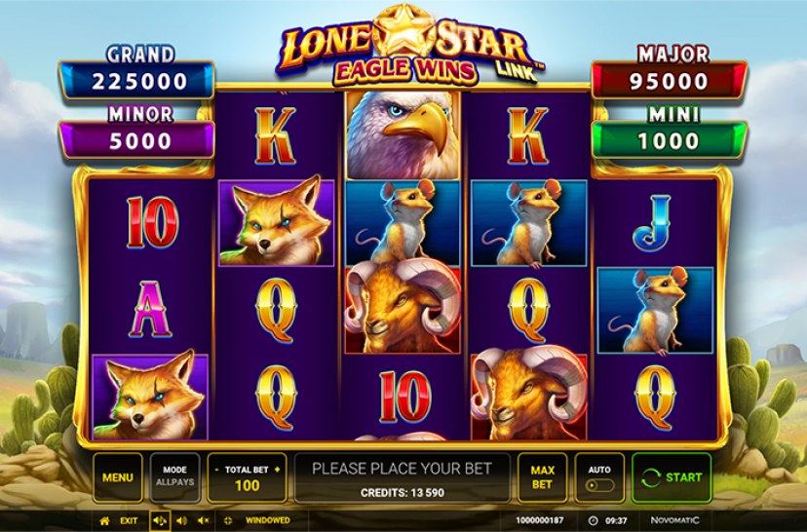Image resolution: width=807 pixels, height=532 pixels.
Task: Increase total bet with the plus sign
Action: click(x=278, y=470)
